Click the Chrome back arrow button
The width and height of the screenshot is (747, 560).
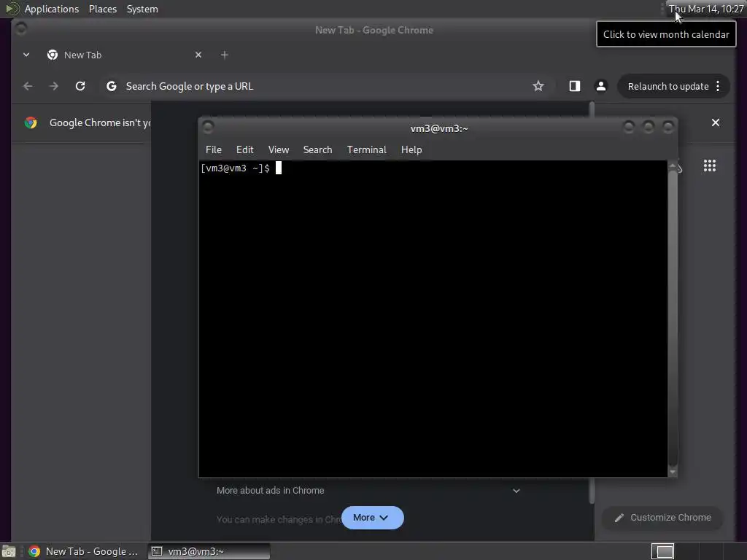(x=28, y=86)
